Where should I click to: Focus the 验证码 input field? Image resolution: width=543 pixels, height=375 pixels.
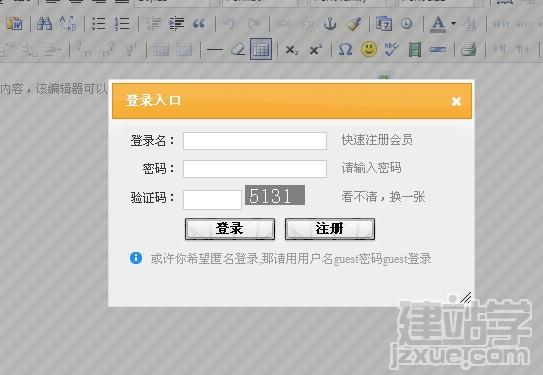pos(212,200)
